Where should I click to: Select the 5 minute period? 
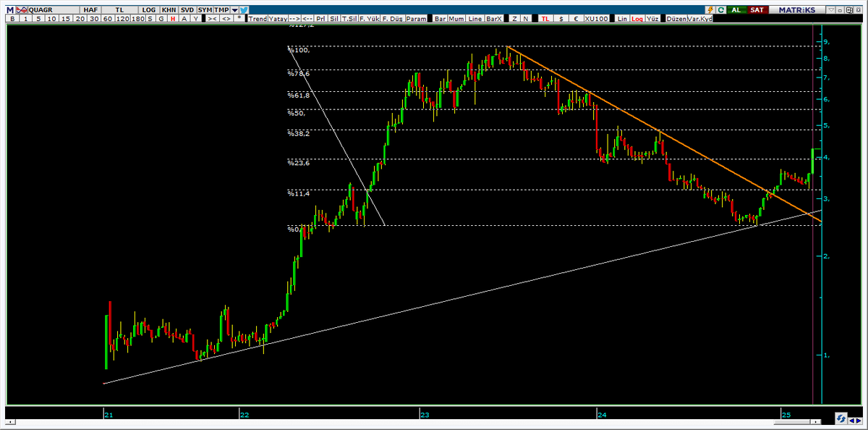pyautogui.click(x=38, y=19)
